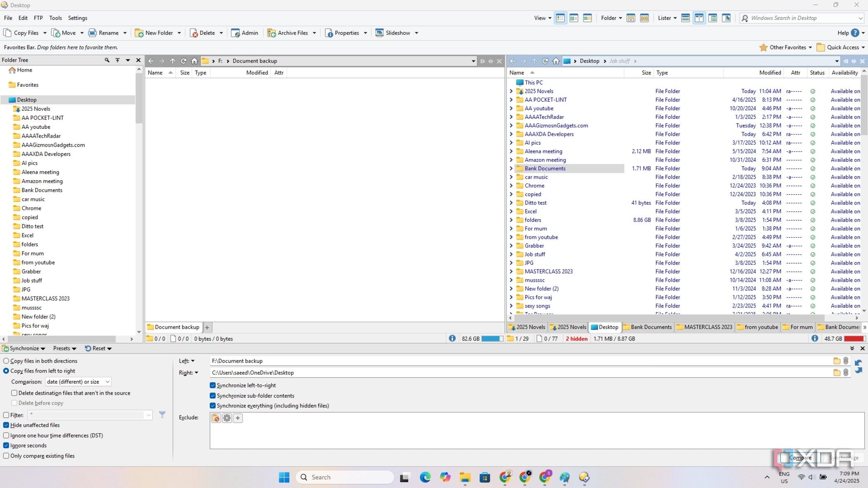Close the Folder Tree panel
Image resolution: width=868 pixels, height=488 pixels.
pos(138,60)
